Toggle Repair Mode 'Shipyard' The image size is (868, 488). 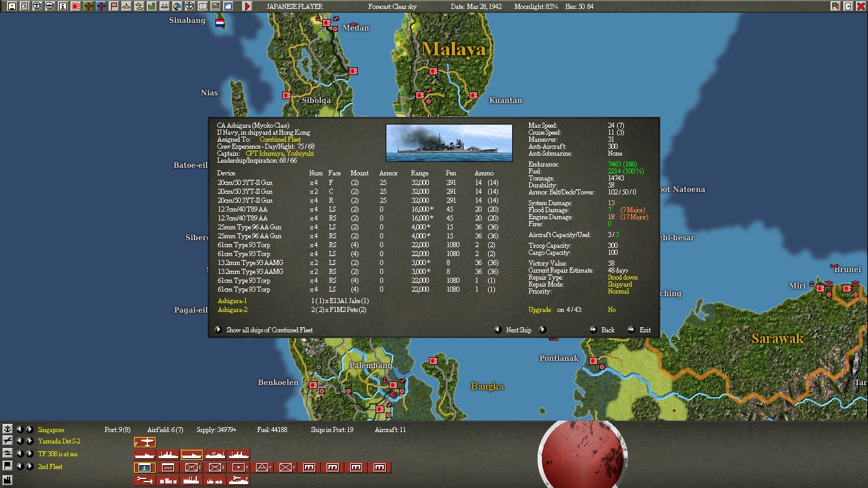tap(620, 285)
